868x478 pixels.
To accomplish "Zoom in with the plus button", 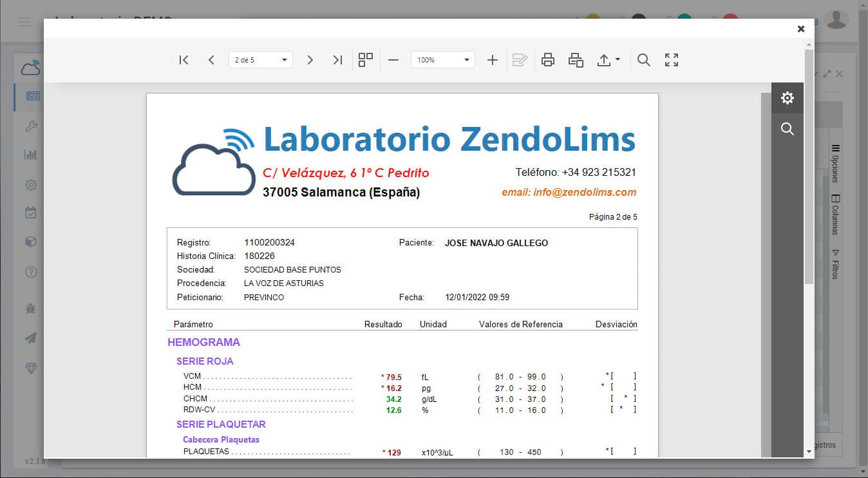I will point(492,60).
